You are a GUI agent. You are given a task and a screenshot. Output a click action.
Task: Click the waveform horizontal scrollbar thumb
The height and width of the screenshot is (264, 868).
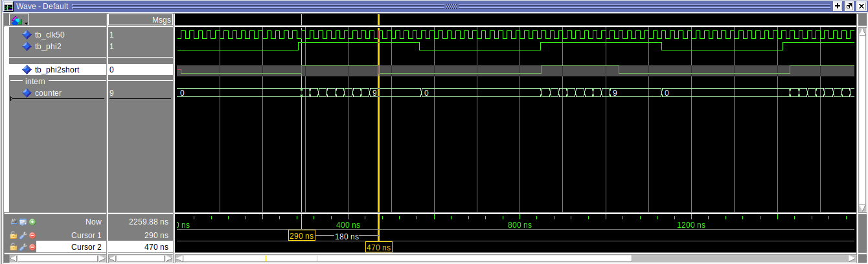tap(408, 258)
